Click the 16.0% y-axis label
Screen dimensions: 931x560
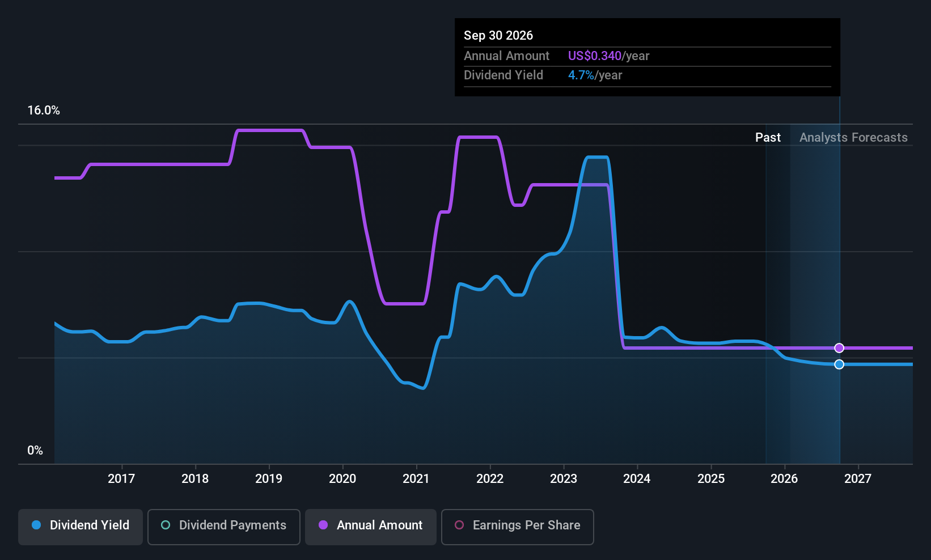point(44,111)
